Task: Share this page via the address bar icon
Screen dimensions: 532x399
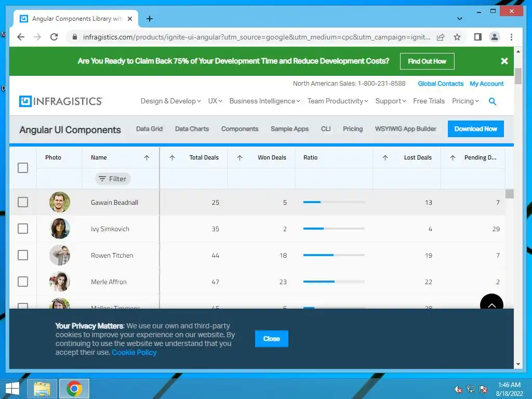Action: pyautogui.click(x=441, y=37)
